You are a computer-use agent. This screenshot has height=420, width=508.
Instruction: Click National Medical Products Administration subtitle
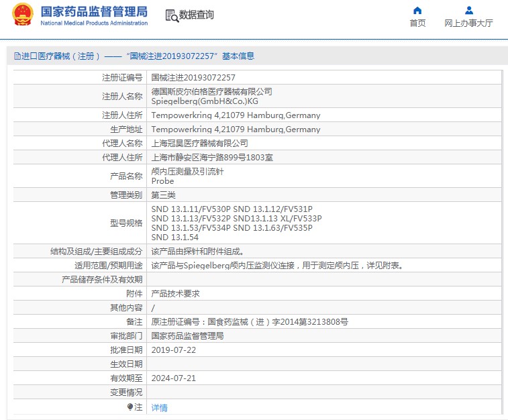tap(94, 23)
